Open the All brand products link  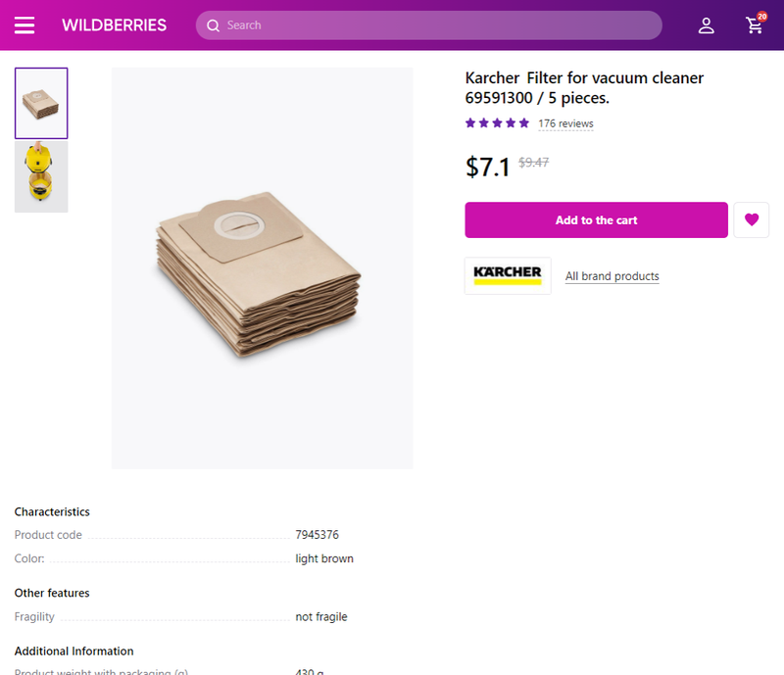coord(612,276)
